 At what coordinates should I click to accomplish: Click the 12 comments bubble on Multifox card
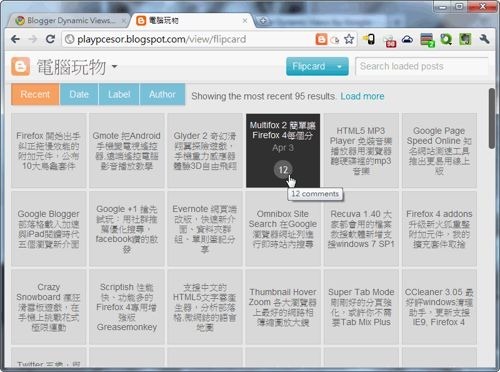click(x=283, y=170)
